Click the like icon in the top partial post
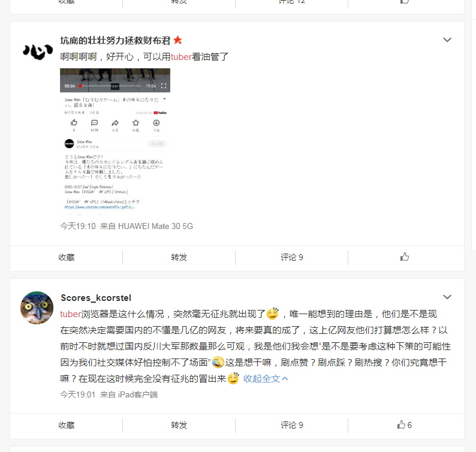Screen dimensions: 476x452 click(404, 2)
